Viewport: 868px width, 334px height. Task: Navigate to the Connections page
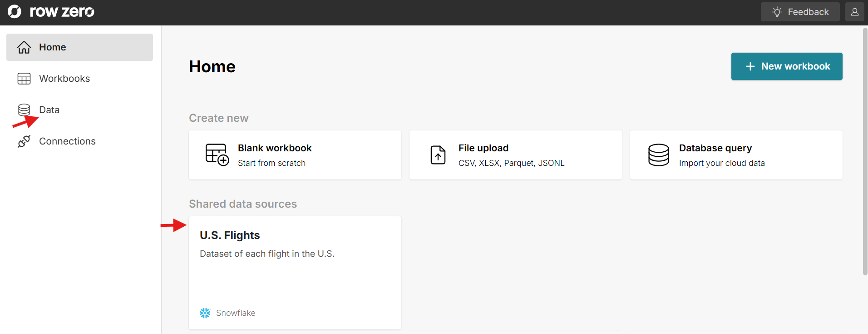[x=67, y=141]
